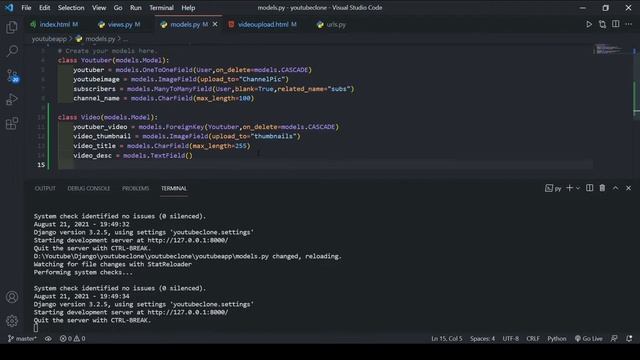The width and height of the screenshot is (640, 360).
Task: Open the Search view in activity bar
Action: (12, 51)
